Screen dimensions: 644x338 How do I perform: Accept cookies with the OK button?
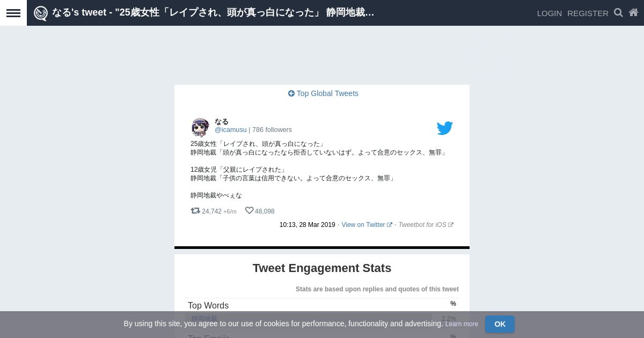click(x=500, y=324)
